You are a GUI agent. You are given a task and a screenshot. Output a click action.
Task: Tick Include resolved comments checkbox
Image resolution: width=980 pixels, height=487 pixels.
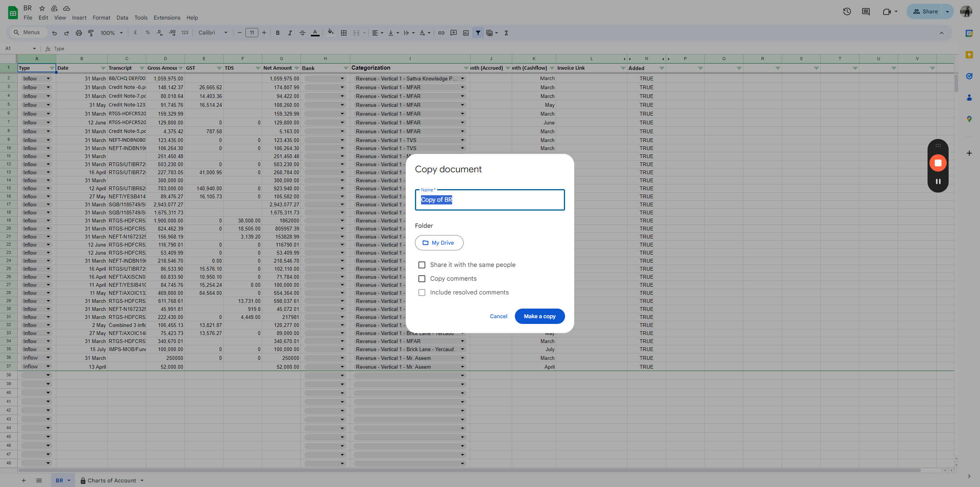point(421,293)
